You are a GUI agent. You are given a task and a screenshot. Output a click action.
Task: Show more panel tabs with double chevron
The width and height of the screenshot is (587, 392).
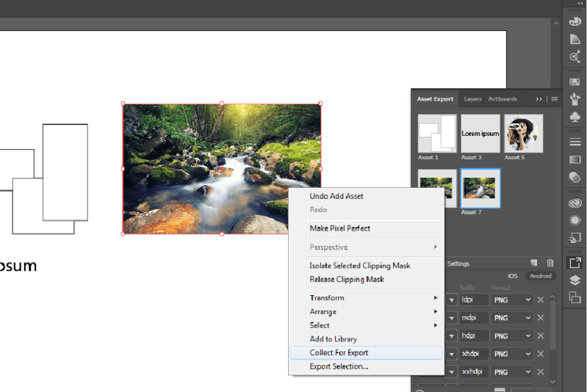[x=539, y=99]
